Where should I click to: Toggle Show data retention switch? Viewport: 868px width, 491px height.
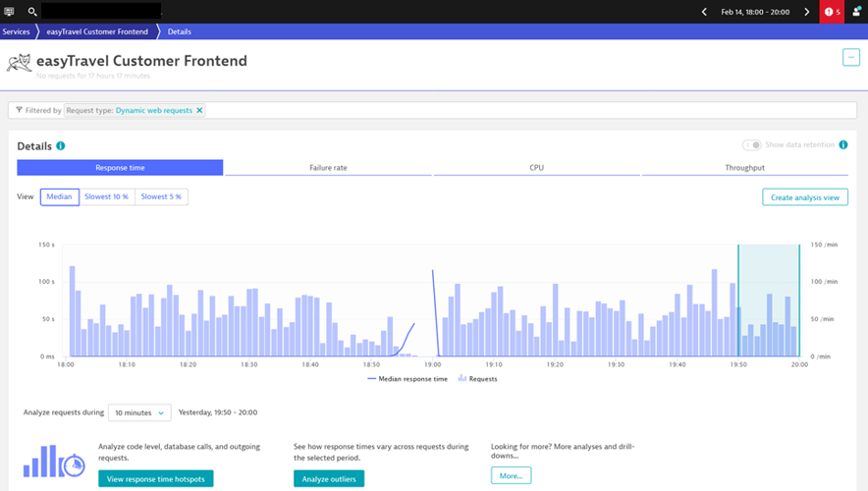tap(752, 144)
